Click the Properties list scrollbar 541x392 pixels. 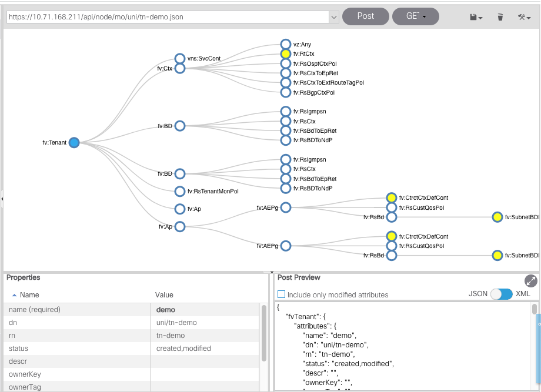264,332
